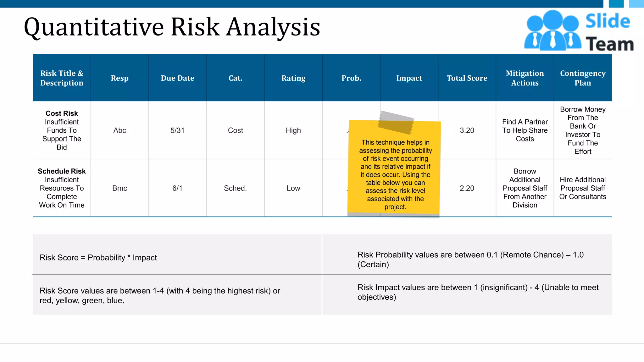
Task: Click Borrow Money From The Bank contingency cell
Action: click(583, 130)
